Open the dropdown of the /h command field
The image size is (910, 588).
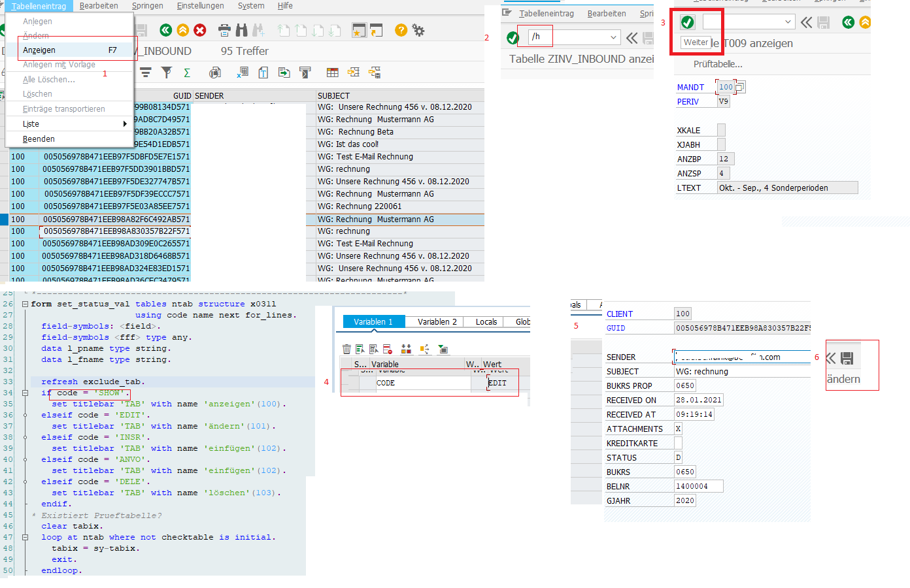coord(613,37)
